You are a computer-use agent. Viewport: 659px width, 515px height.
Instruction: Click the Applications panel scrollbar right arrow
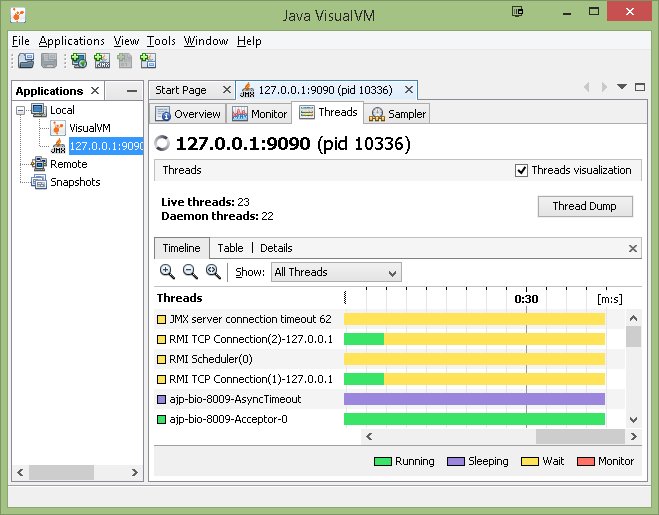(x=134, y=472)
